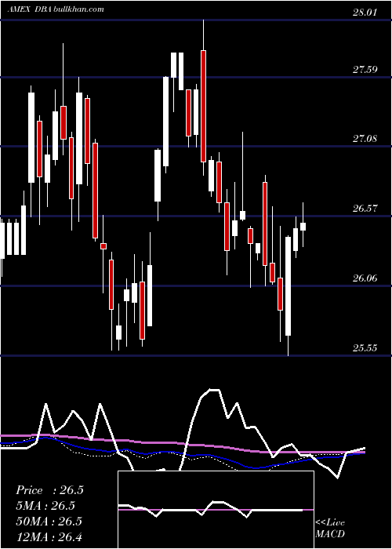Click the 28.01 price axis label
Viewport: 392px width, 549px height.
click(365, 13)
